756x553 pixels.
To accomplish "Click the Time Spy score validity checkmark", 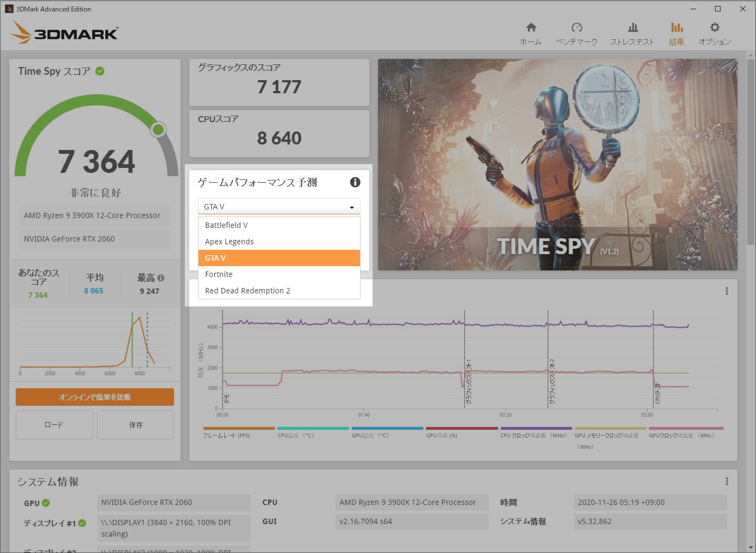I will click(x=99, y=70).
